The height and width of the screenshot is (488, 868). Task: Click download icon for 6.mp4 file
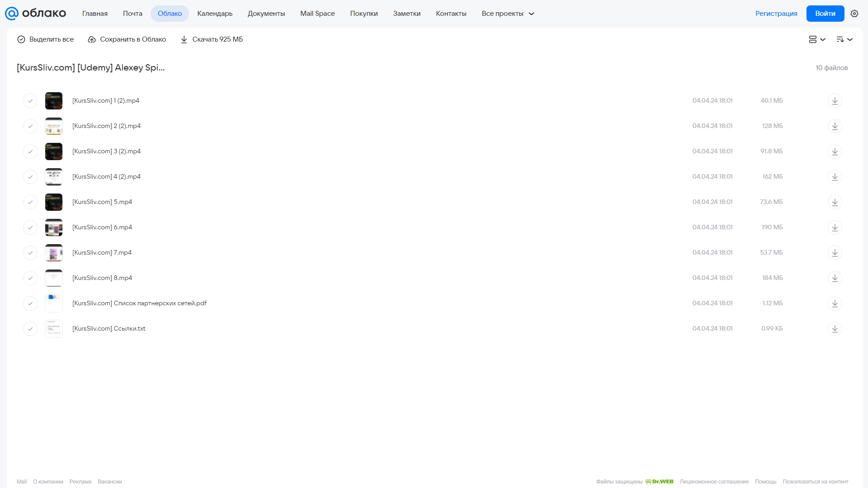click(835, 227)
